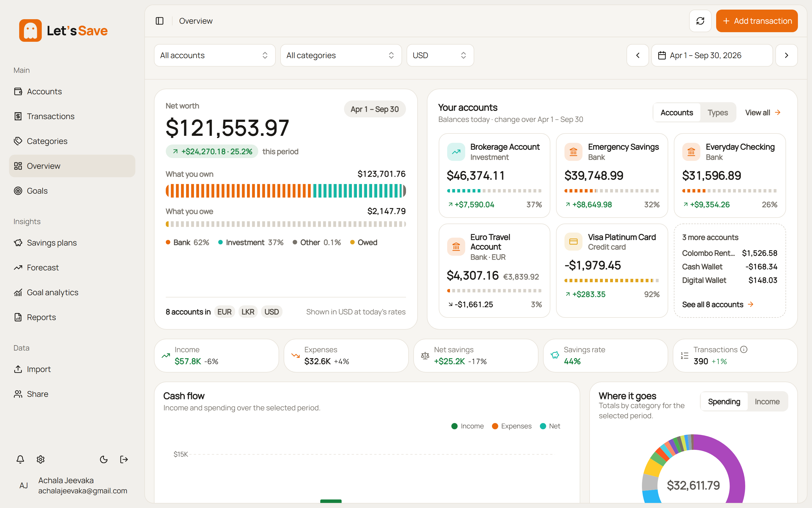
Task: Open the All accounts dropdown
Action: click(x=215, y=55)
